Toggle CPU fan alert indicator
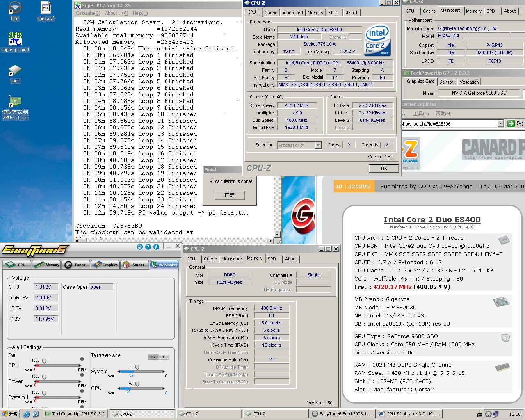The image size is (525, 420). 82,359
